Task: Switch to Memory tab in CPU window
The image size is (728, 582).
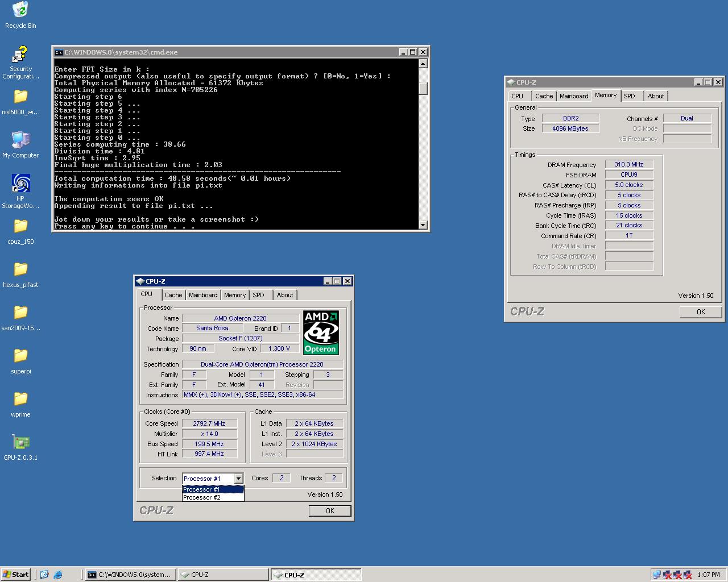Action: [x=235, y=295]
